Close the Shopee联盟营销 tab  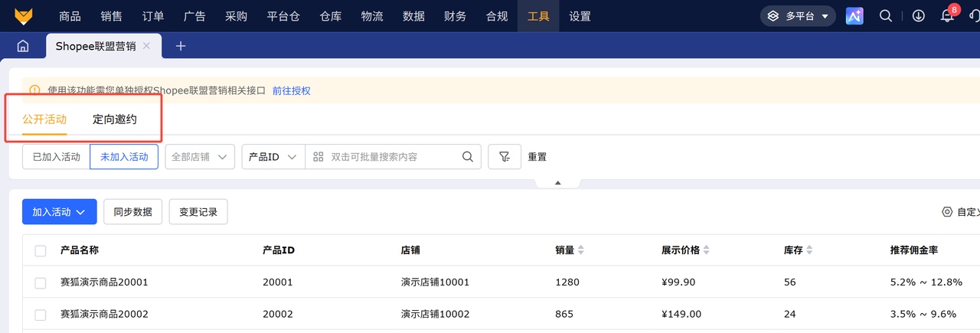pyautogui.click(x=147, y=46)
